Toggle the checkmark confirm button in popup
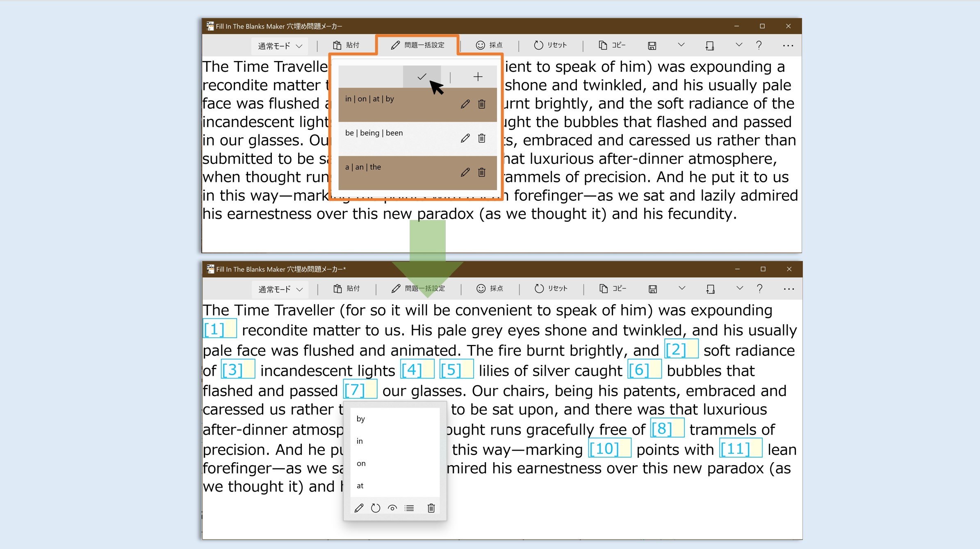 pos(423,76)
